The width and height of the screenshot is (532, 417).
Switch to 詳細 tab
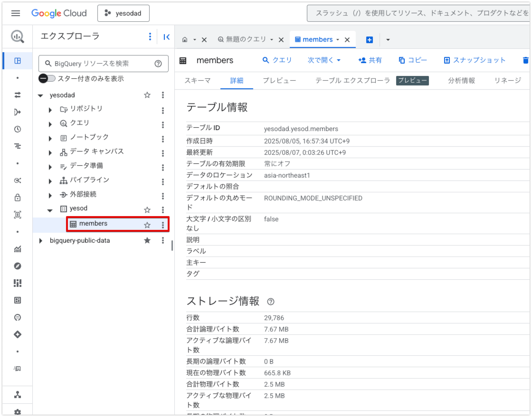(237, 81)
